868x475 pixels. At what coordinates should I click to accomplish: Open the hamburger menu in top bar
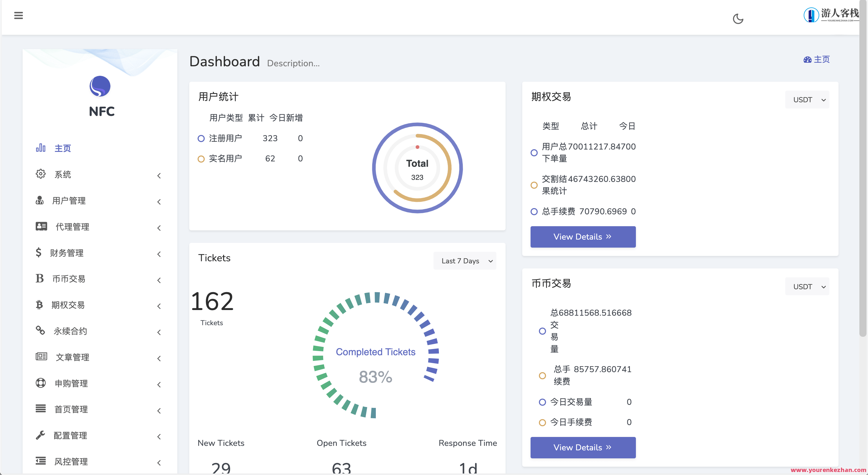pos(18,15)
